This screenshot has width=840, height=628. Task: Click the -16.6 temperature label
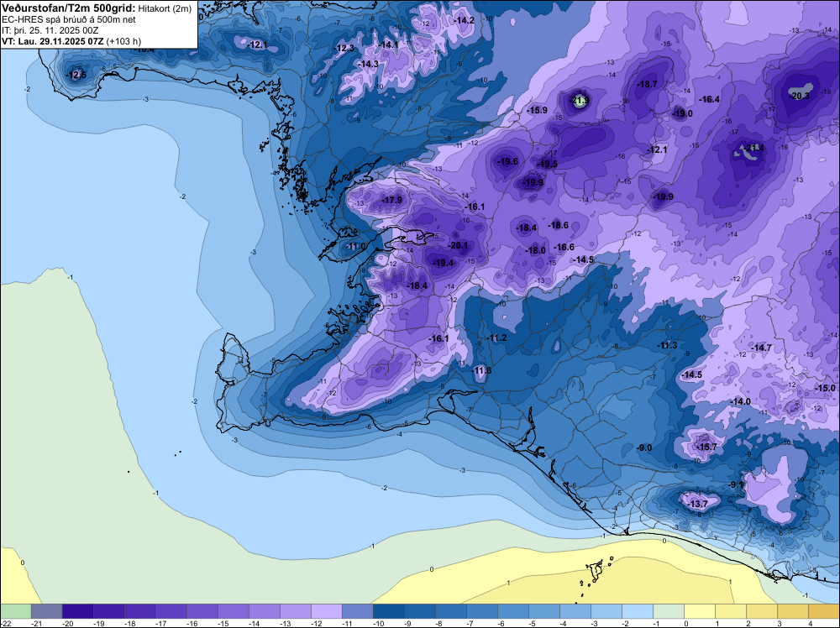pos(564,247)
